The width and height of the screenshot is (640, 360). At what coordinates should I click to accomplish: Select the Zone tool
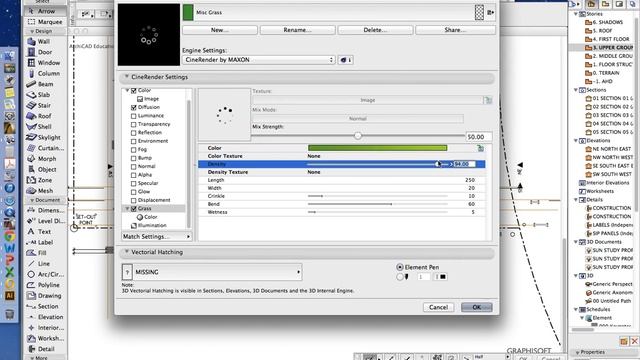pos(44,180)
